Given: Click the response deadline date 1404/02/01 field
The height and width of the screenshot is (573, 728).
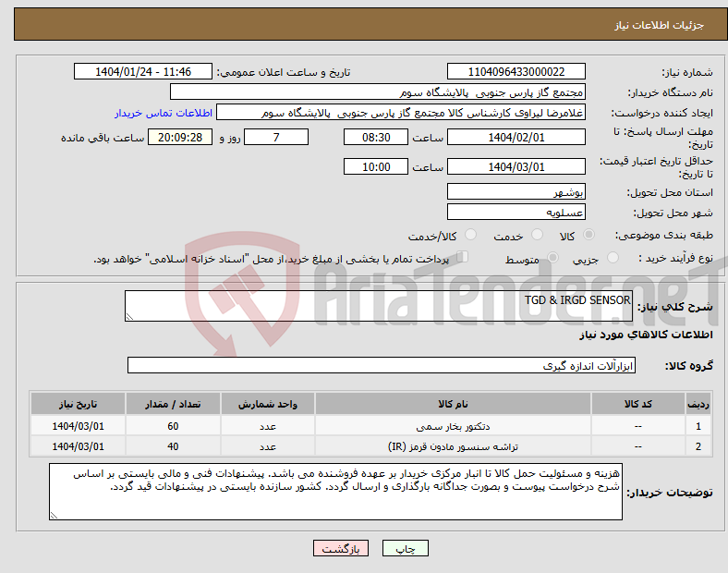Looking at the screenshot, I should coord(516,138).
